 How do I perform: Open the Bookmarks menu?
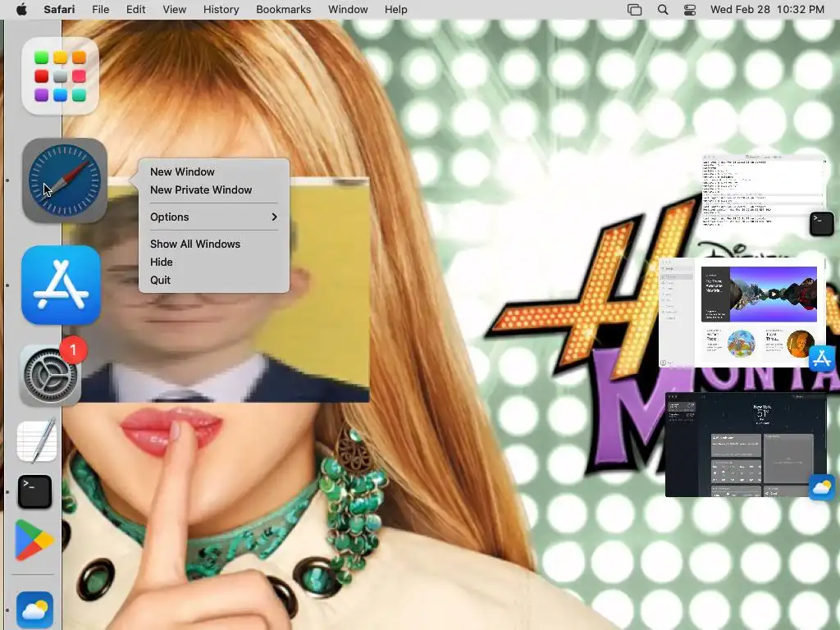(x=283, y=10)
